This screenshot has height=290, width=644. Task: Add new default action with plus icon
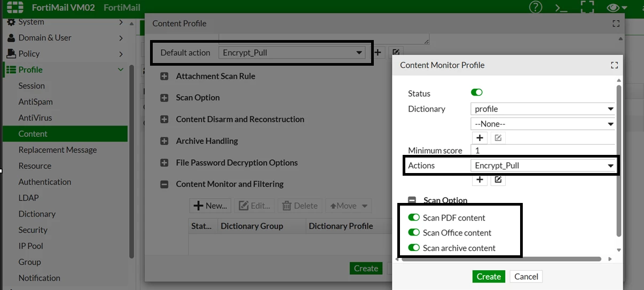point(378,52)
